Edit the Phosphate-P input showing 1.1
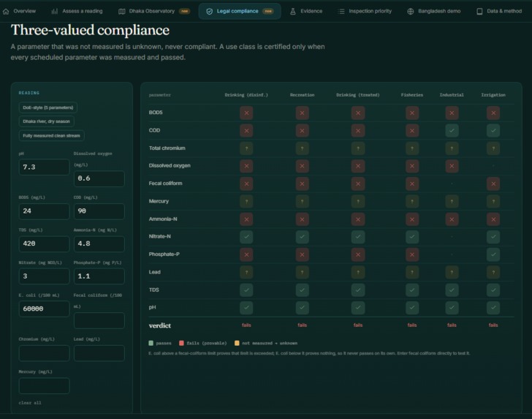Viewport: 532px width, 419px height. (x=99, y=276)
